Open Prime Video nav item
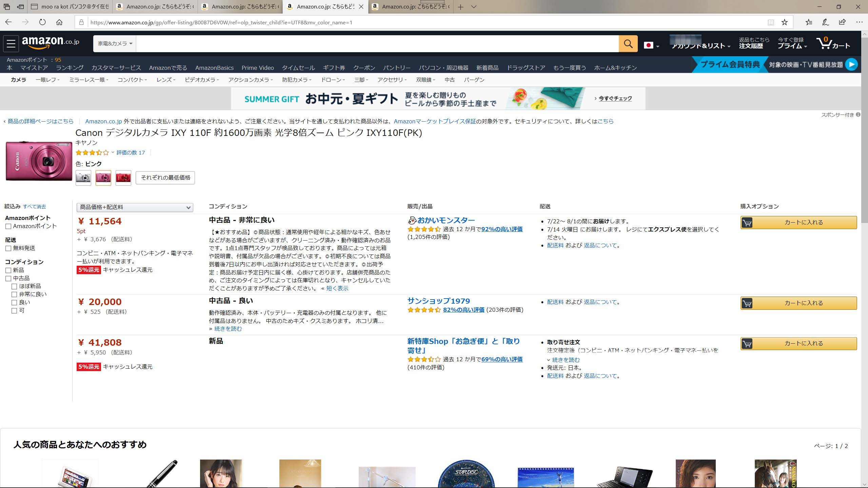 click(258, 68)
